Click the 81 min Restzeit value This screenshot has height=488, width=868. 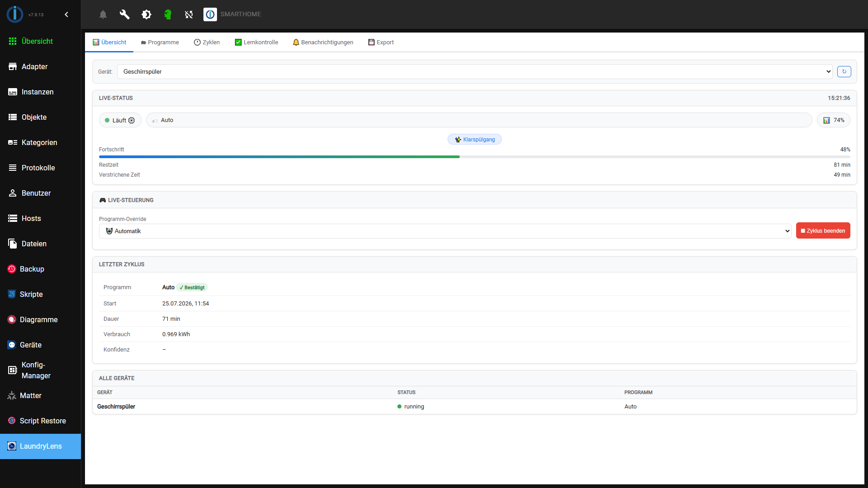click(842, 165)
